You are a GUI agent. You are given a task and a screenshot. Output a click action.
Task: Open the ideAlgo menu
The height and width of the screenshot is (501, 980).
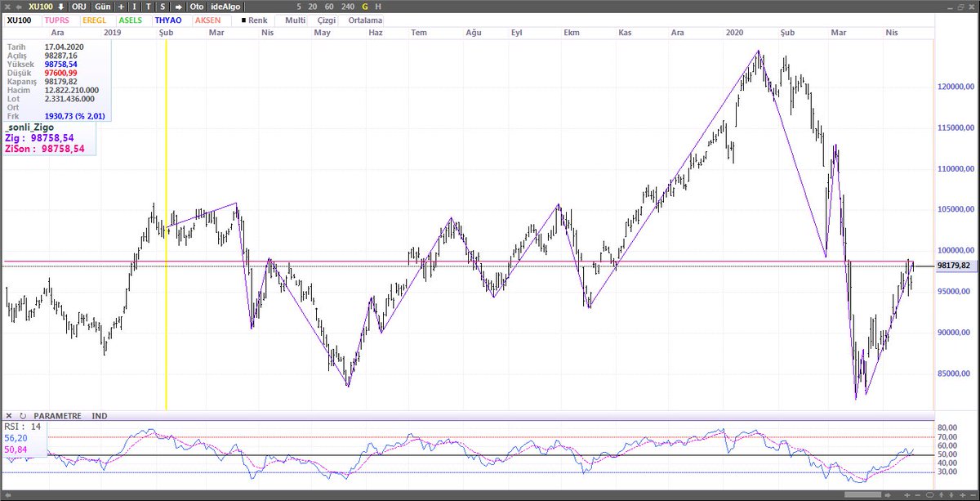[x=225, y=7]
